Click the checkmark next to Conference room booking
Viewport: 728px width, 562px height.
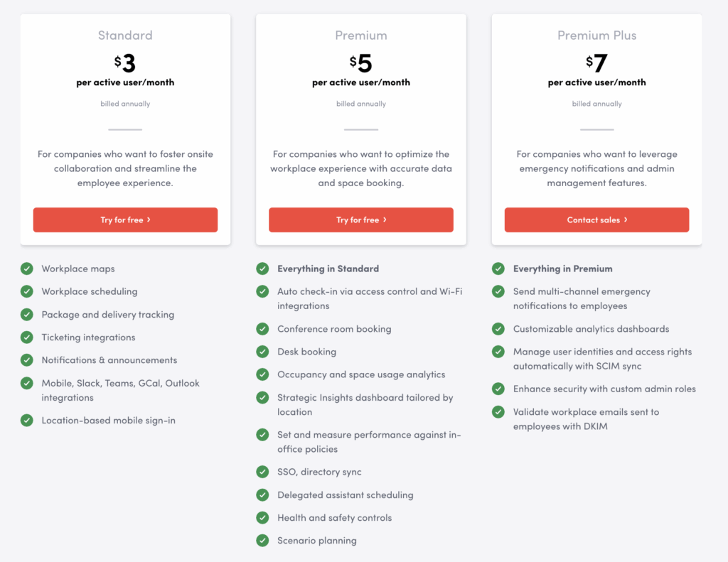(x=262, y=329)
